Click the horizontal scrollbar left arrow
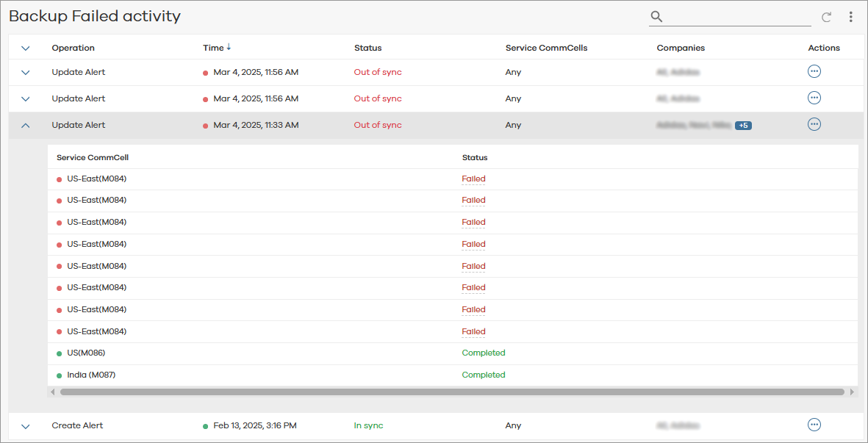868x443 pixels. pyautogui.click(x=52, y=392)
